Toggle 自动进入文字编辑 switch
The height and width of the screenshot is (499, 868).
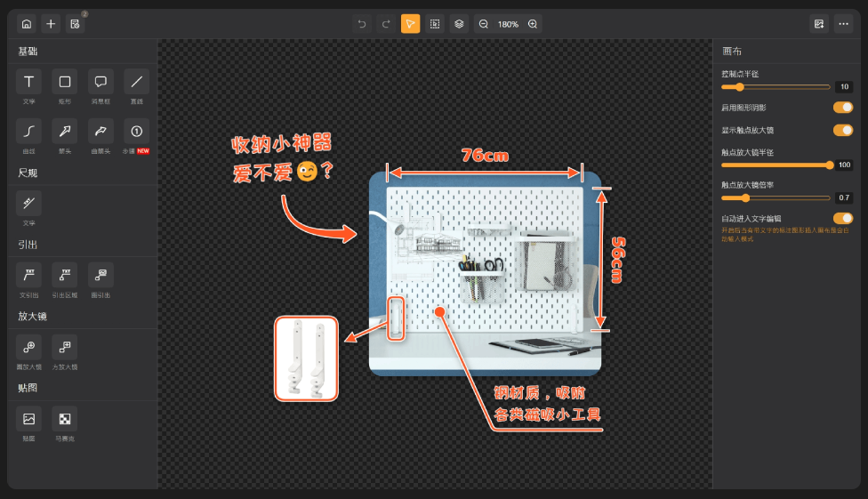coord(842,218)
